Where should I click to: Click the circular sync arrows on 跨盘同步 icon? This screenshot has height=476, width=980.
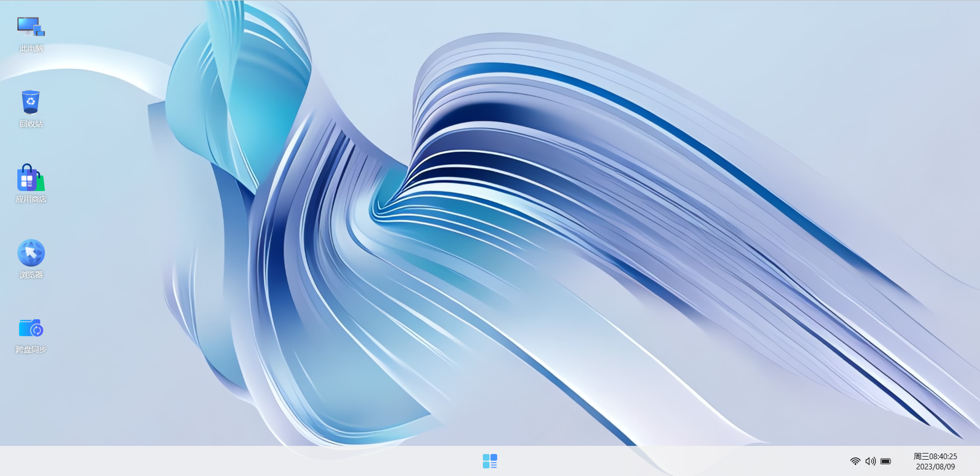tap(37, 331)
